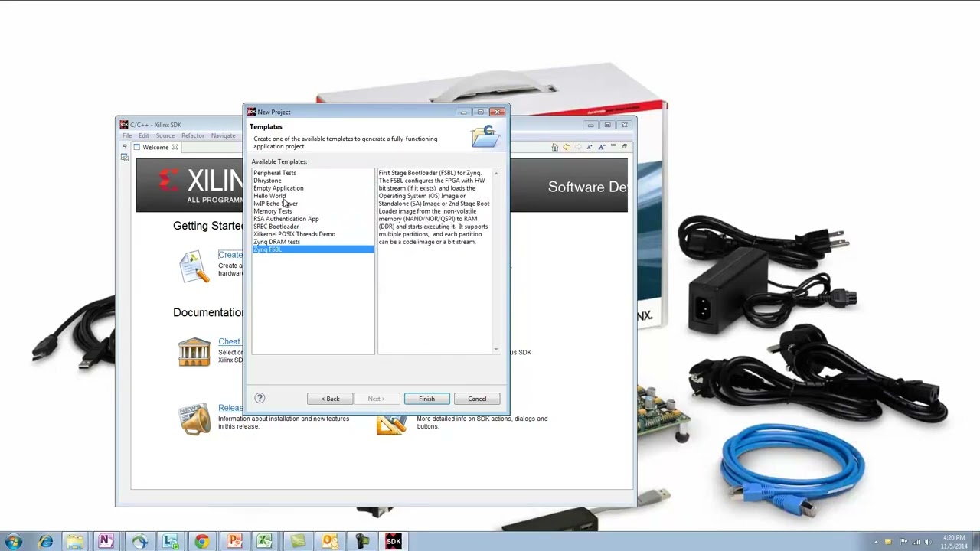Open the Refactor menu in Xilinx SDK
This screenshot has height=551, width=980.
[193, 135]
